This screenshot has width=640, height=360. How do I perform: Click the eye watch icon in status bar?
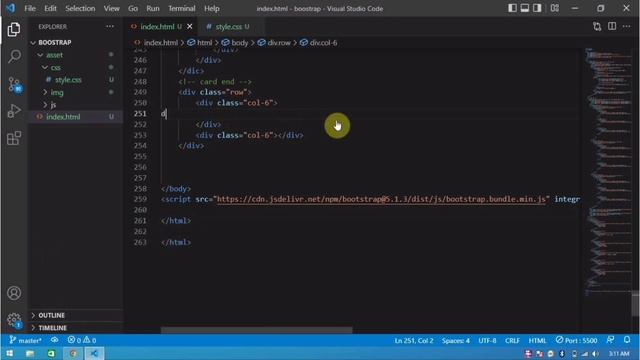click(54, 340)
